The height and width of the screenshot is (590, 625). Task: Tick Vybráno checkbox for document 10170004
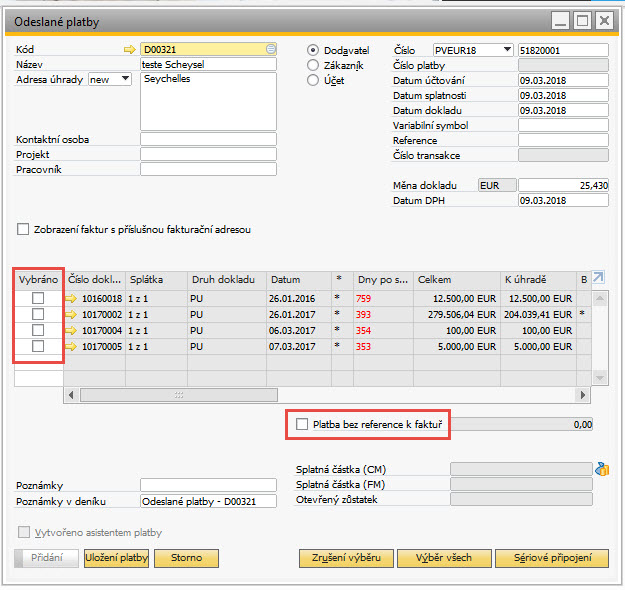coord(38,330)
